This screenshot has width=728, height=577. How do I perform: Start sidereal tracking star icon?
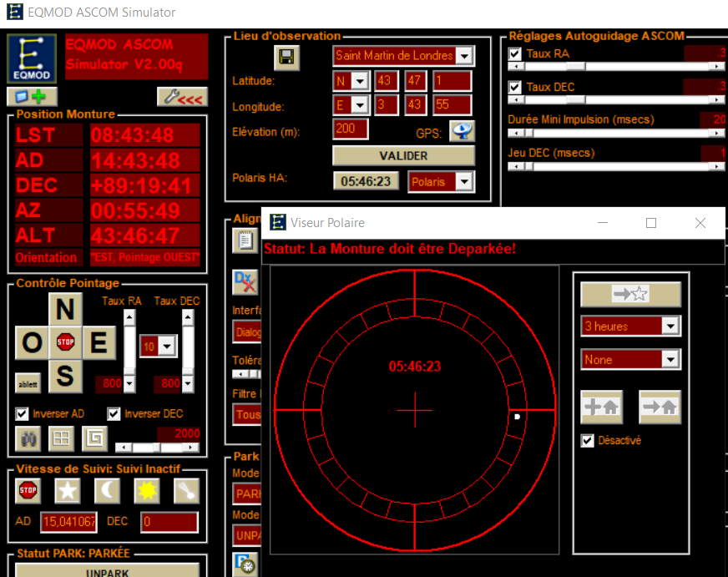[x=68, y=491]
